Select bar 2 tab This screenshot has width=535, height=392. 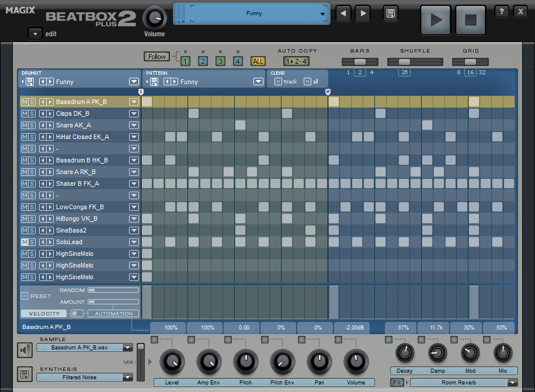203,61
